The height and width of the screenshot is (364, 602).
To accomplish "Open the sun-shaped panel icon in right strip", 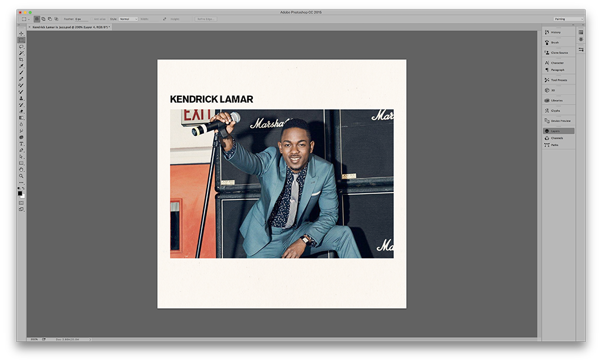I will click(x=581, y=39).
